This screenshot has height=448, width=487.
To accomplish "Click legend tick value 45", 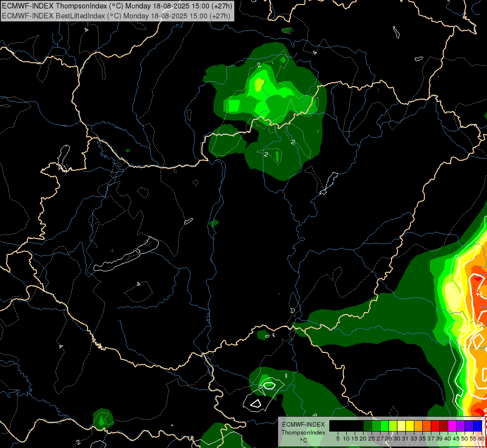I will pyautogui.click(x=456, y=439).
